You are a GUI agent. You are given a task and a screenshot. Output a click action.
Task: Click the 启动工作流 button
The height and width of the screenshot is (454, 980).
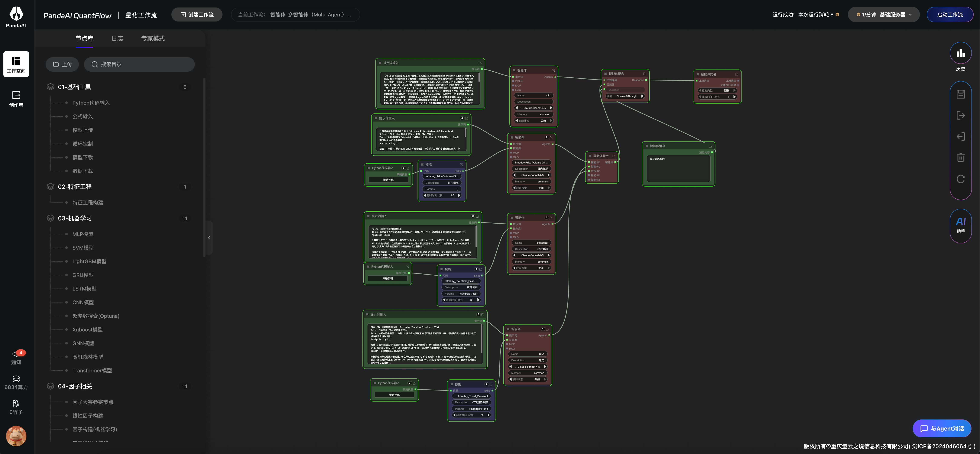[x=950, y=15]
